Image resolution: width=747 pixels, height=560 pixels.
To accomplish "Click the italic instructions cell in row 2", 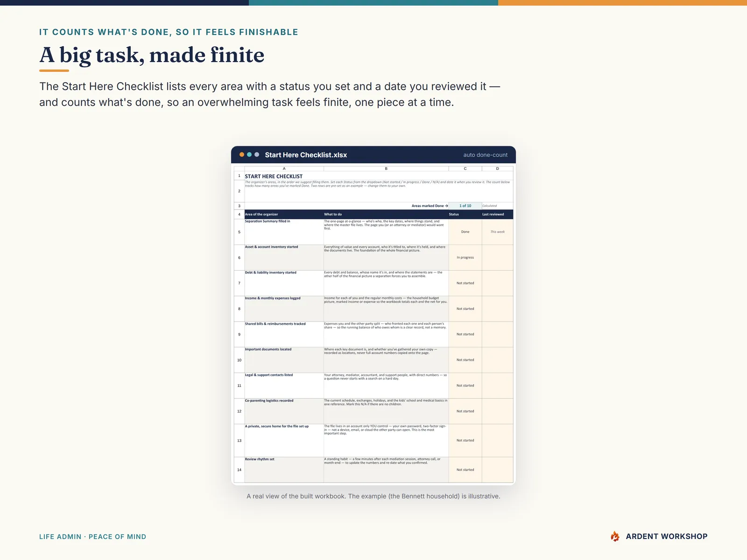I will tap(379, 191).
